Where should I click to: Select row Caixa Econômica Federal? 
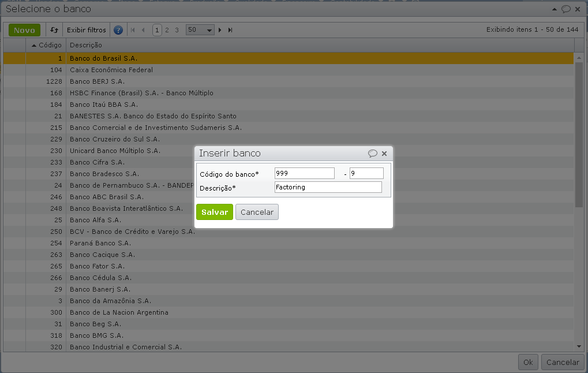click(x=289, y=70)
